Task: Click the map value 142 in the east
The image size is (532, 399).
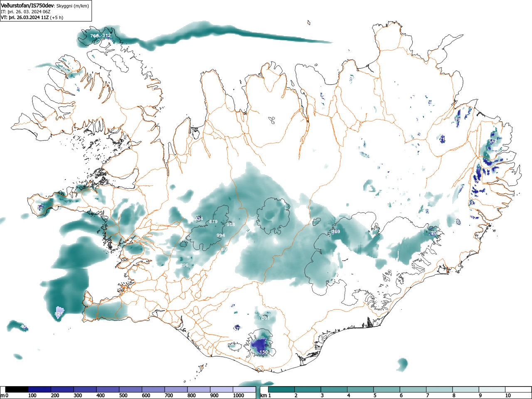Action: [493, 141]
